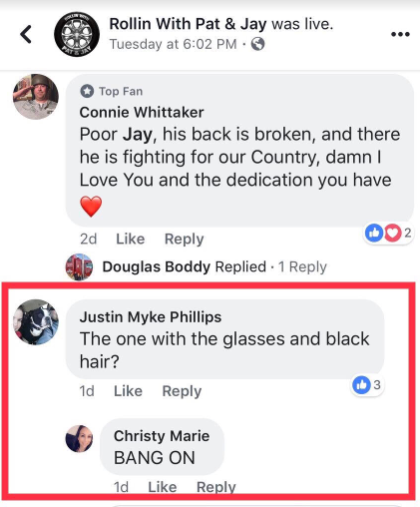Open Connie Whittaker's profile name link
Image resolution: width=420 pixels, height=507 pixels.
(142, 112)
